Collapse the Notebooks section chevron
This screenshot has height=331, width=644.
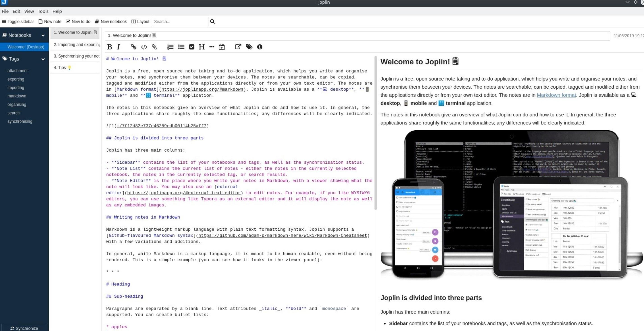pos(43,36)
